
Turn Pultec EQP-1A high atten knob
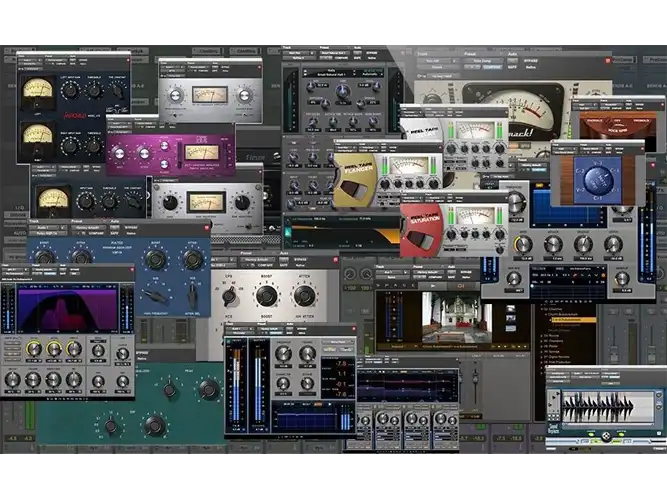pos(192,258)
